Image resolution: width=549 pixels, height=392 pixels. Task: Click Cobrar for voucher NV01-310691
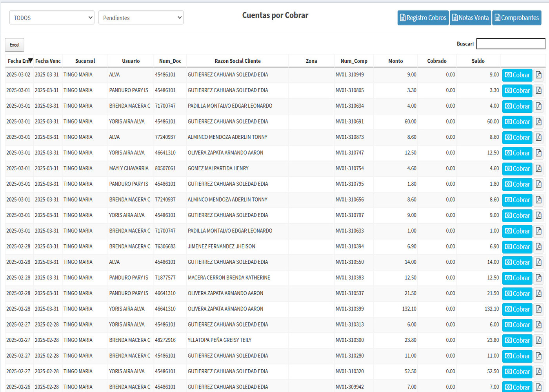point(517,122)
